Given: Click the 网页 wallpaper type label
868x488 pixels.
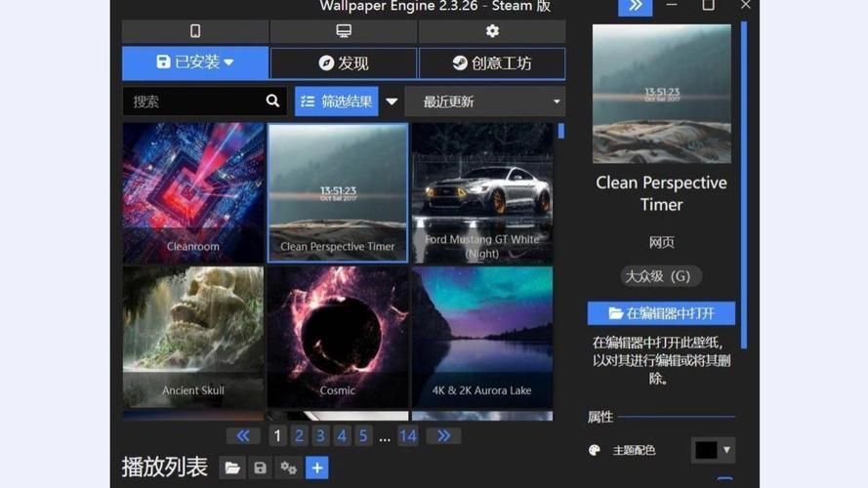Looking at the screenshot, I should click(x=662, y=242).
